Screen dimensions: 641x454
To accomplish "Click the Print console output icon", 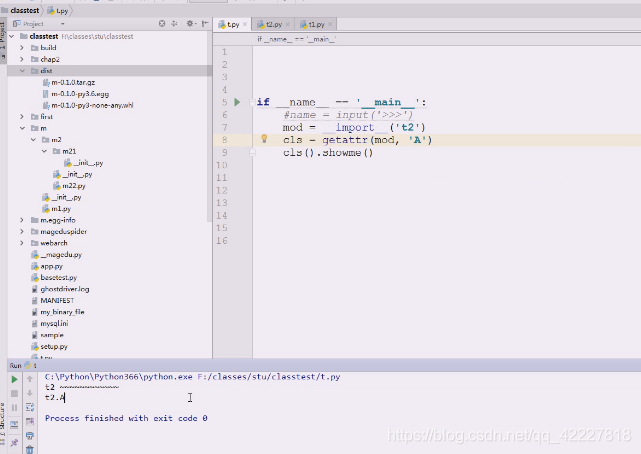I will [x=29, y=436].
